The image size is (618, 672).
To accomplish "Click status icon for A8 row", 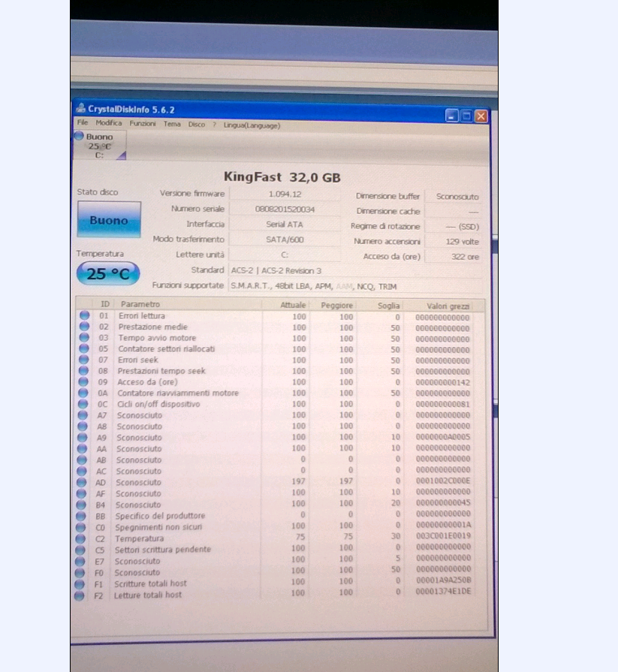I will point(83,426).
